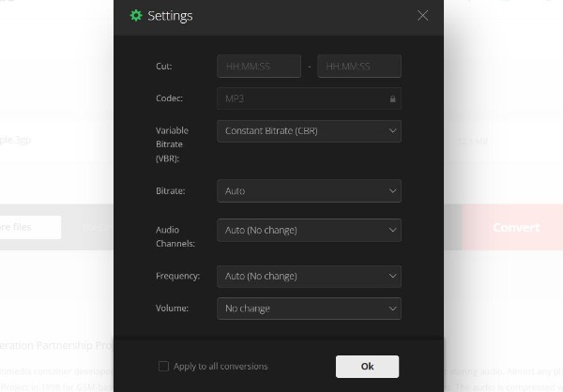The height and width of the screenshot is (392, 563).
Task: Click the Cut start time field
Action: coord(259,67)
